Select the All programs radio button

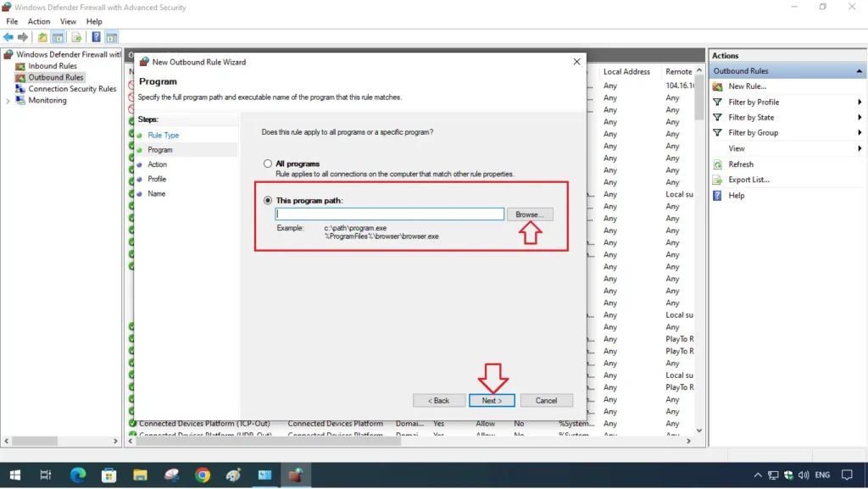pyautogui.click(x=268, y=164)
